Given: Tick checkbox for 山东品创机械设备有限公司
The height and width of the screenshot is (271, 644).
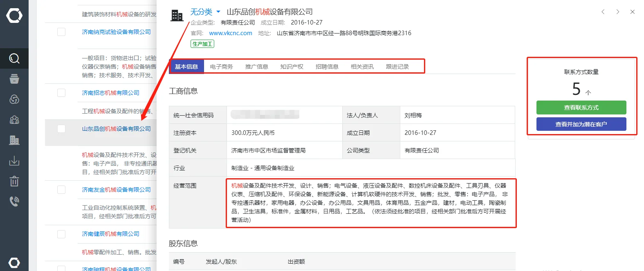Looking at the screenshot, I should (x=61, y=129).
